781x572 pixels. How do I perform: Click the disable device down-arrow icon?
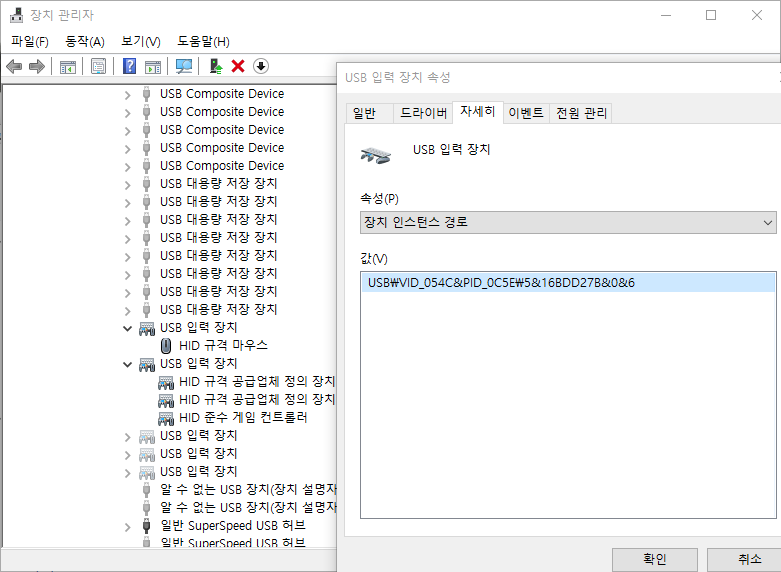tap(261, 66)
